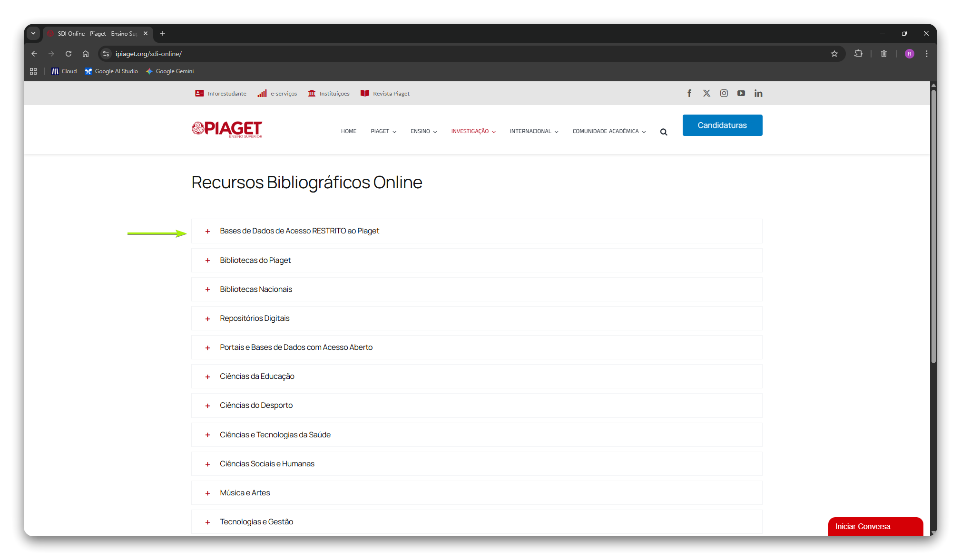This screenshot has width=961, height=560.
Task: Bookmark this page with the star icon
Action: click(834, 54)
